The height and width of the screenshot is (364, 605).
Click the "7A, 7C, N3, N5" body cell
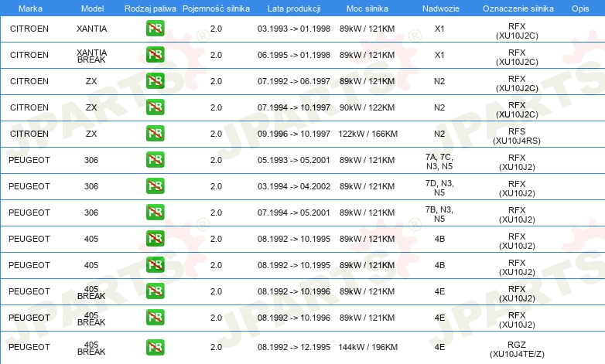(439, 162)
